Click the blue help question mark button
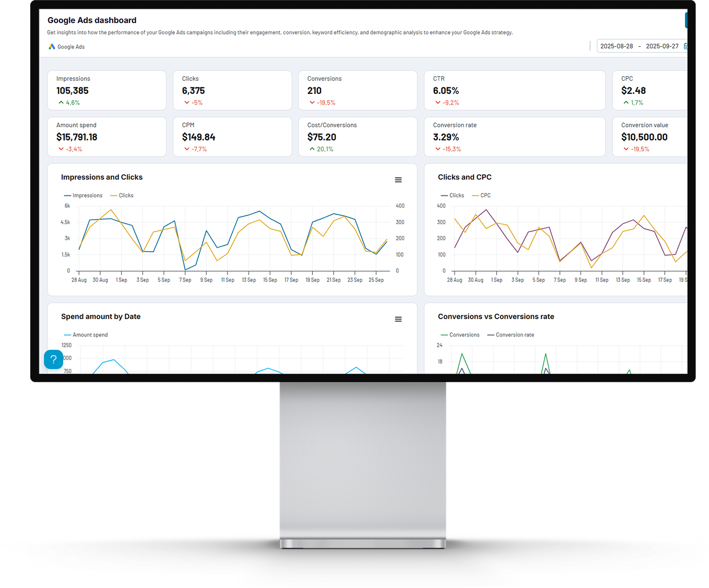The image size is (709, 588). [54, 359]
